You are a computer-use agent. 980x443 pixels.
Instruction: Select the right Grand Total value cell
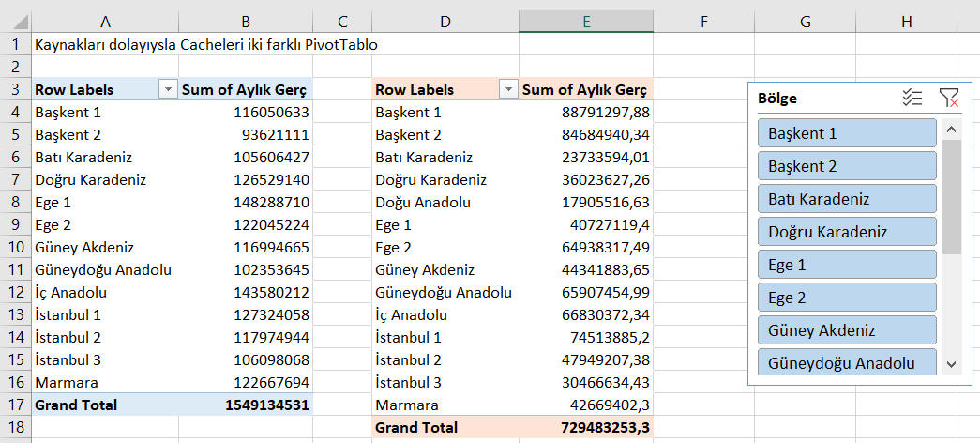585,427
